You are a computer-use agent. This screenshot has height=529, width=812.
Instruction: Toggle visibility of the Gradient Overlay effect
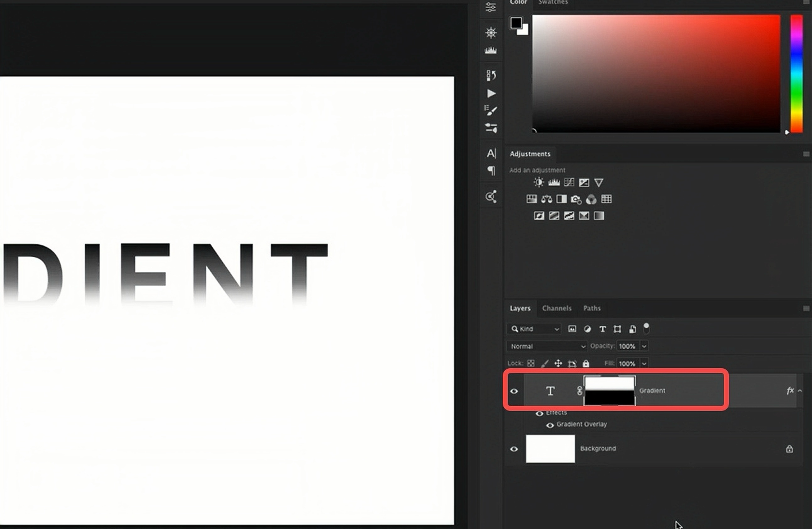click(x=550, y=425)
